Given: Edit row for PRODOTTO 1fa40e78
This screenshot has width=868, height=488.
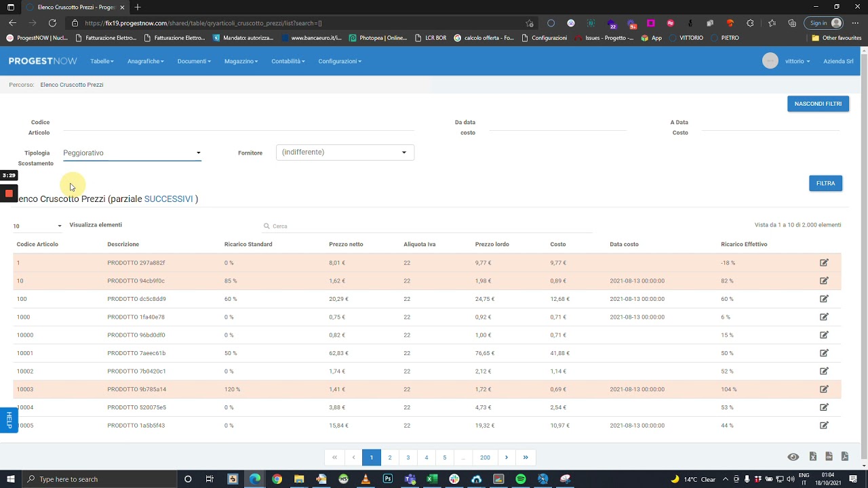Looking at the screenshot, I should point(824,317).
